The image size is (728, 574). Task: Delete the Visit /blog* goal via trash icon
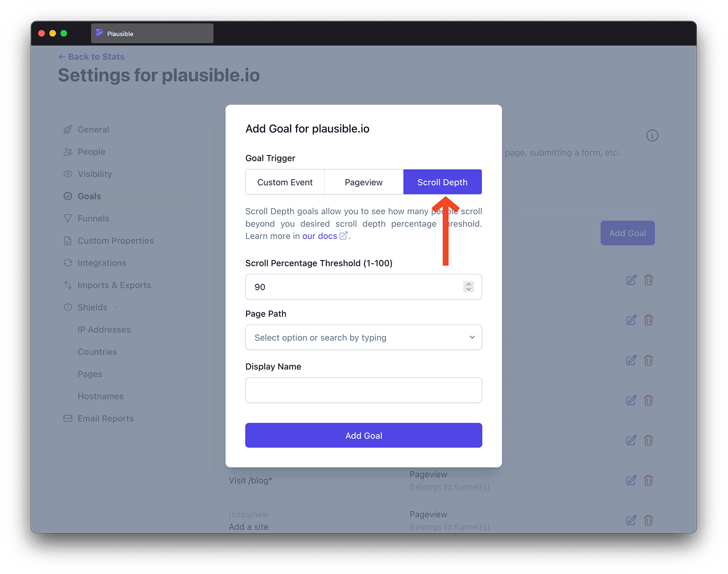[x=648, y=480]
